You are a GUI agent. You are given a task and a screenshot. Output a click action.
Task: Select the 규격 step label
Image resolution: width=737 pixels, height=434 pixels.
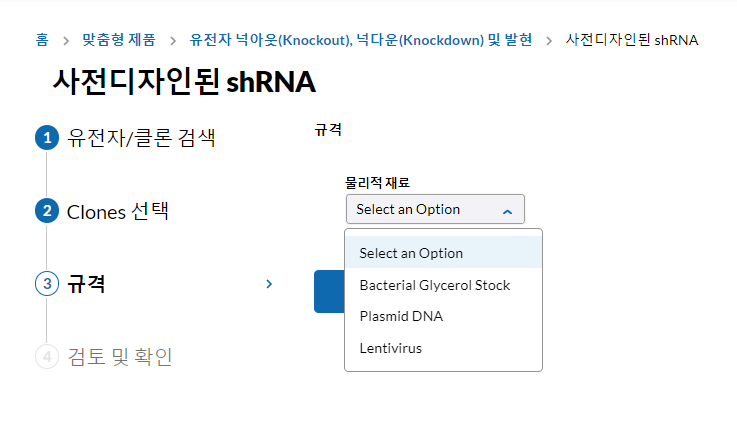coord(86,284)
